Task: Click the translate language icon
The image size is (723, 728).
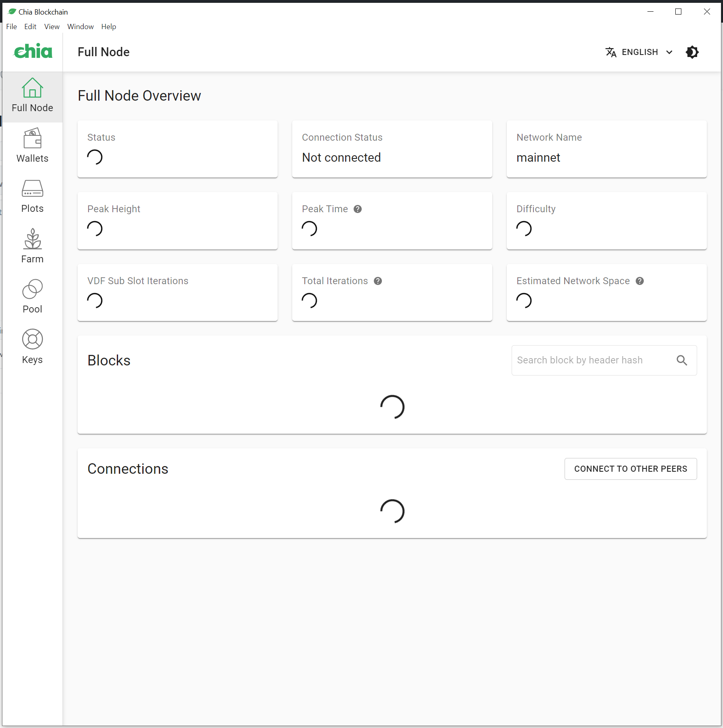Action: click(611, 52)
